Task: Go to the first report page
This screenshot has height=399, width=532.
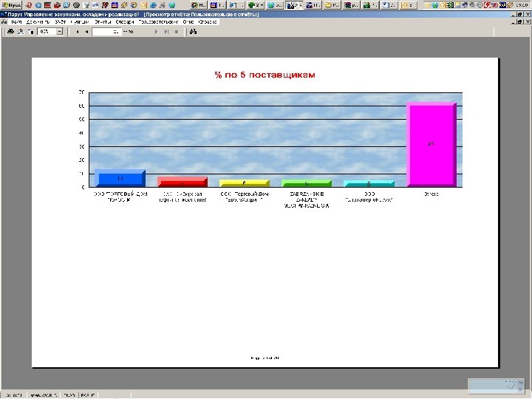Action: [78, 32]
